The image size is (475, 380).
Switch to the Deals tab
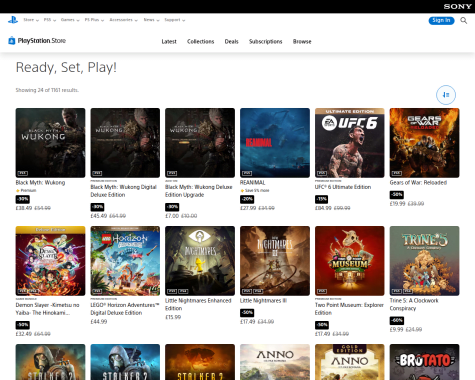click(x=231, y=42)
